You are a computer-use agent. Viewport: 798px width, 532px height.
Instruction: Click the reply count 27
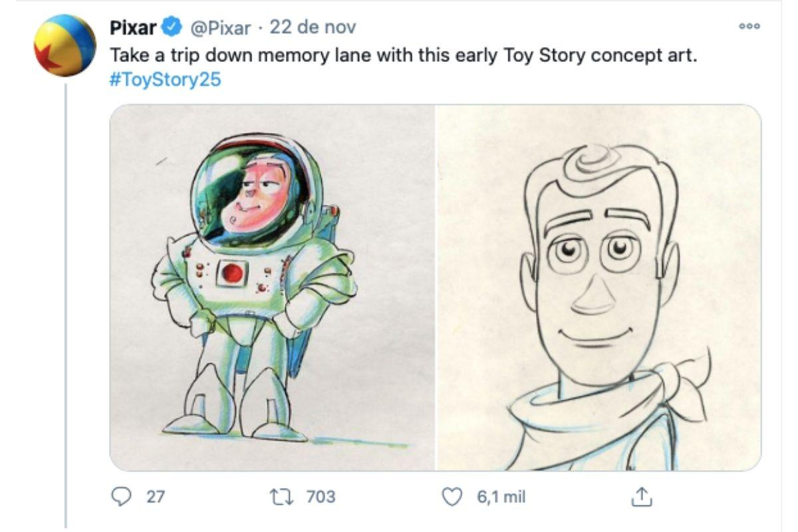(155, 496)
